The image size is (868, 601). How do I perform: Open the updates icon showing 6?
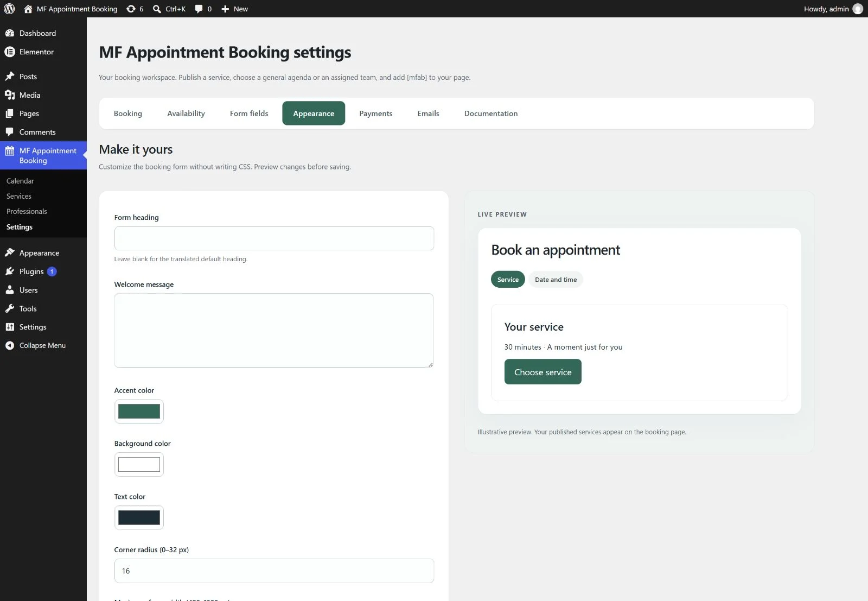coord(131,9)
